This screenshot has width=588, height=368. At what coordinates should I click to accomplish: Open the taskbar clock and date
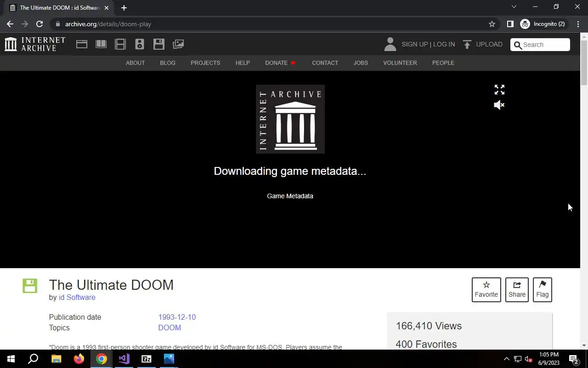[x=548, y=359]
